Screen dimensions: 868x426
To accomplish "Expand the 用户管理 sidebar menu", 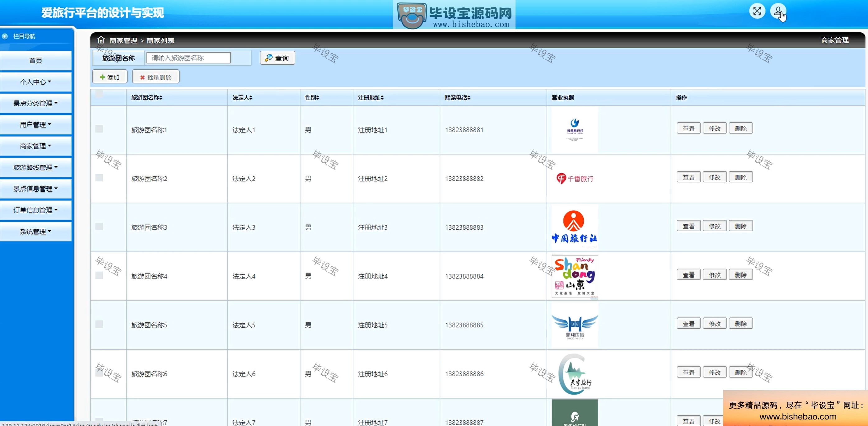I will tap(36, 125).
